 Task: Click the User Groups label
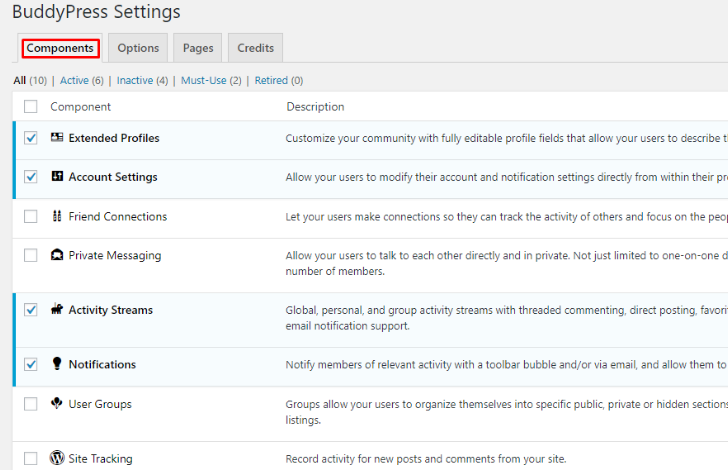click(x=100, y=404)
